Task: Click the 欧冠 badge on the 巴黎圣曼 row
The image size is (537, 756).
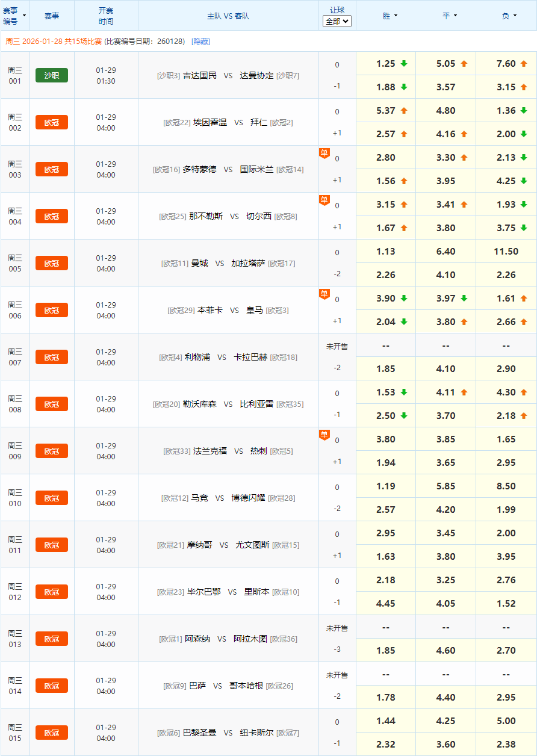Action: click(x=52, y=733)
